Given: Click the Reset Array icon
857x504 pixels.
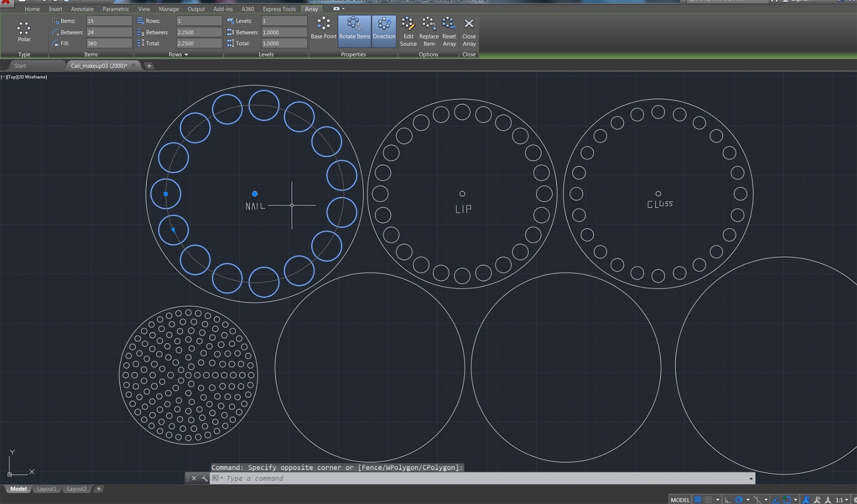Looking at the screenshot, I should pyautogui.click(x=449, y=24).
